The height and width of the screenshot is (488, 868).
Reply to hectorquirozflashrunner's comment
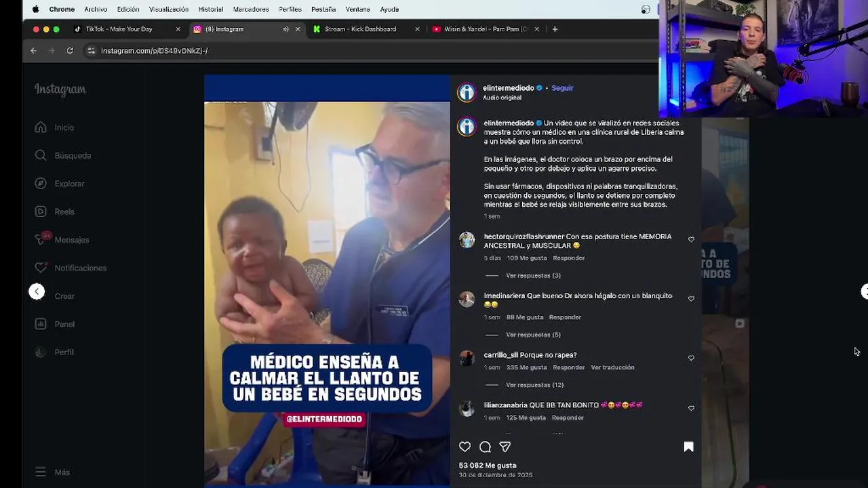click(568, 258)
